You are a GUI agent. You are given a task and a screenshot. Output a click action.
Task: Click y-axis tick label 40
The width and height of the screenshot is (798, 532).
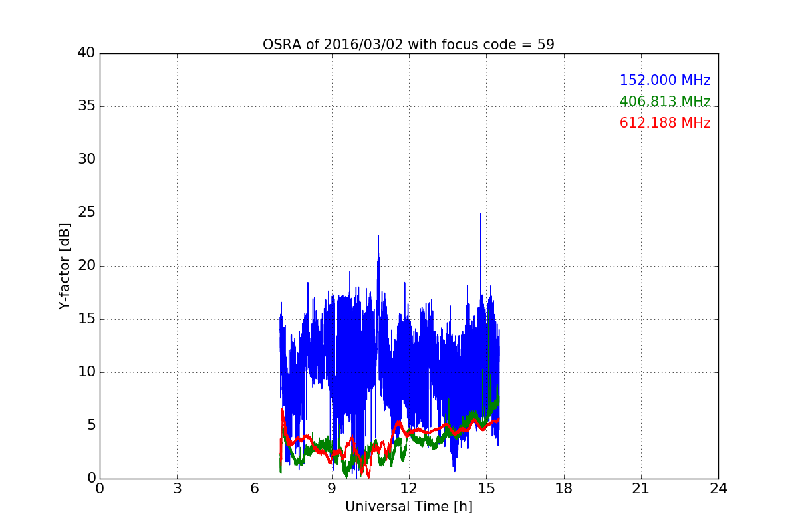tap(86, 53)
